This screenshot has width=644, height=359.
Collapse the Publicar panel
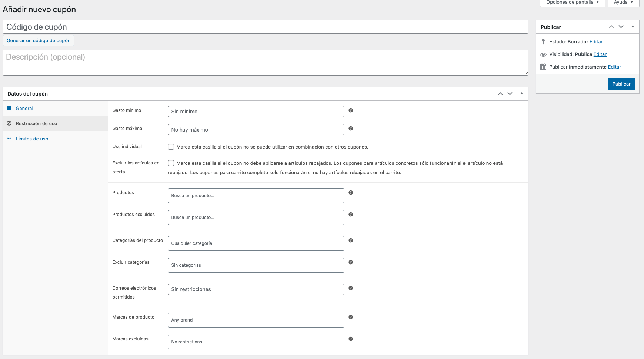(x=633, y=27)
